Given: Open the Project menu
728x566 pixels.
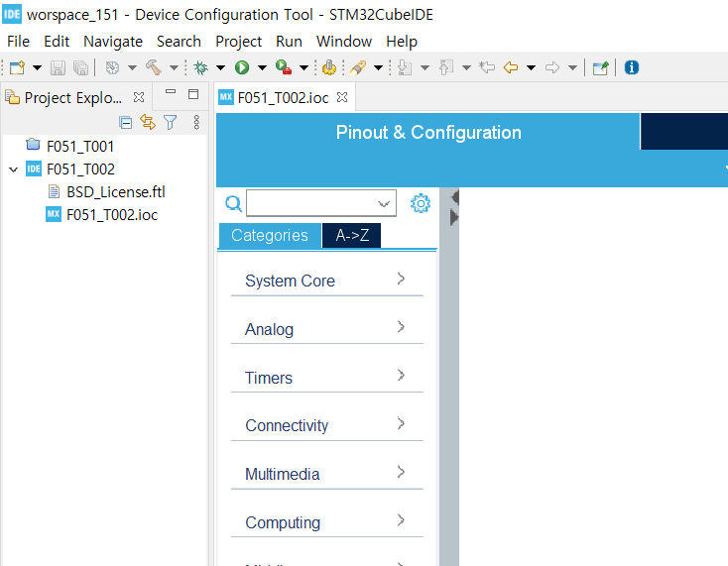Looking at the screenshot, I should (x=238, y=42).
